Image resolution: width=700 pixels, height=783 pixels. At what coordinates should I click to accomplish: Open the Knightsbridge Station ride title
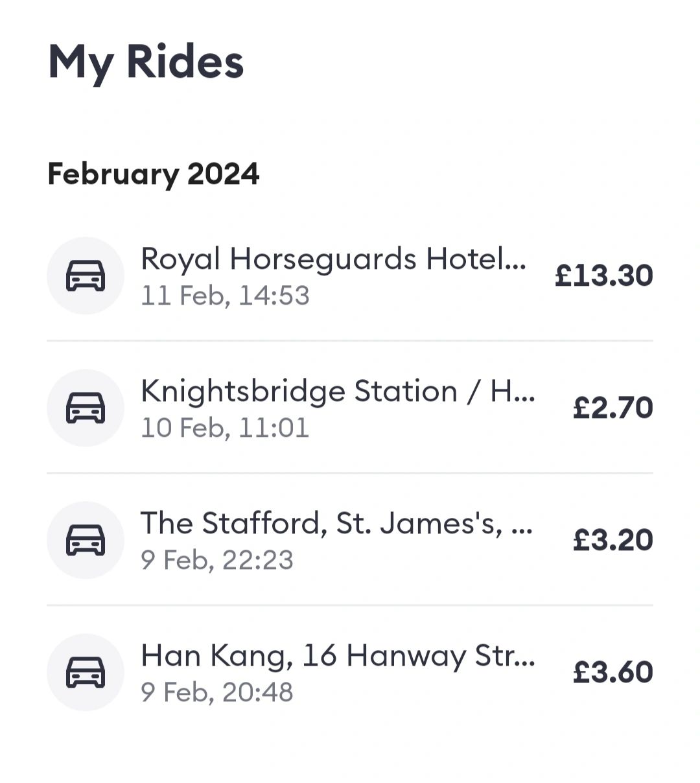coord(338,391)
